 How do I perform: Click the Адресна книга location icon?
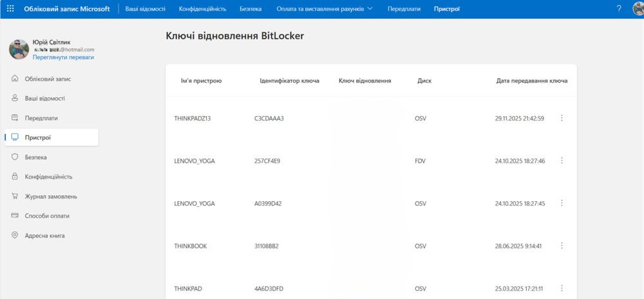pyautogui.click(x=15, y=235)
